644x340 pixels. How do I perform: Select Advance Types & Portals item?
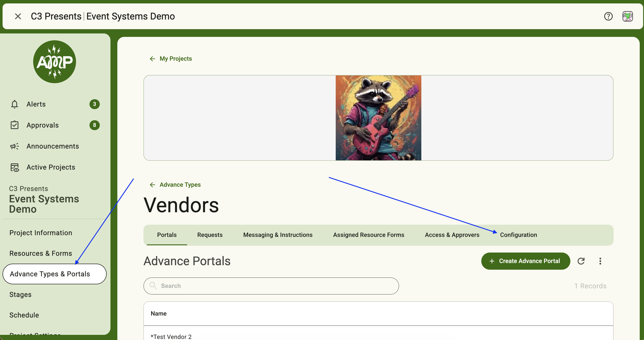point(55,274)
